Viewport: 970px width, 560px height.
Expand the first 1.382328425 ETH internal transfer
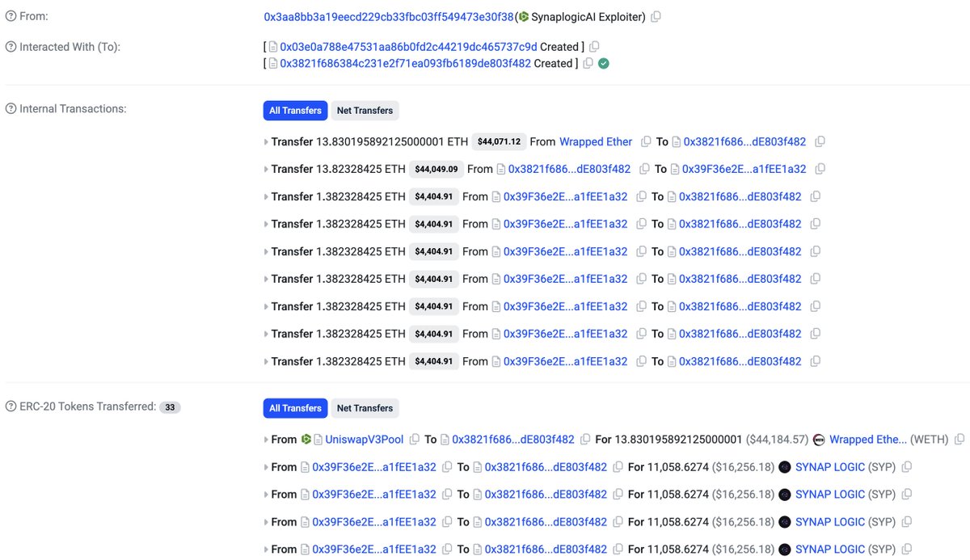(266, 196)
